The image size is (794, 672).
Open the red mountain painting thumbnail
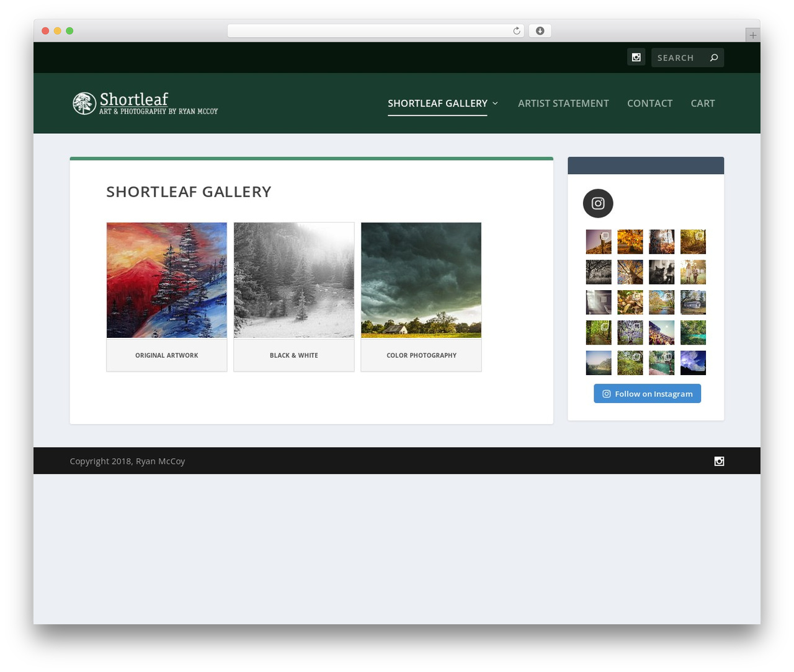click(x=167, y=280)
